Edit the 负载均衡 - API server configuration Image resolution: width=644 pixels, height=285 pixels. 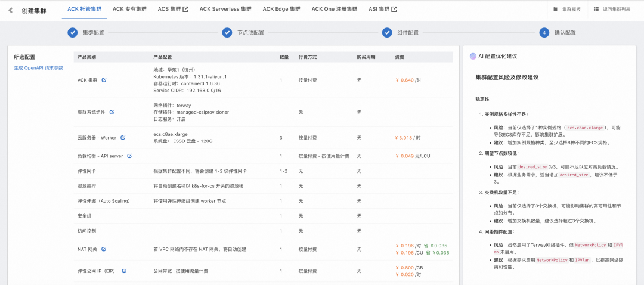(129, 156)
